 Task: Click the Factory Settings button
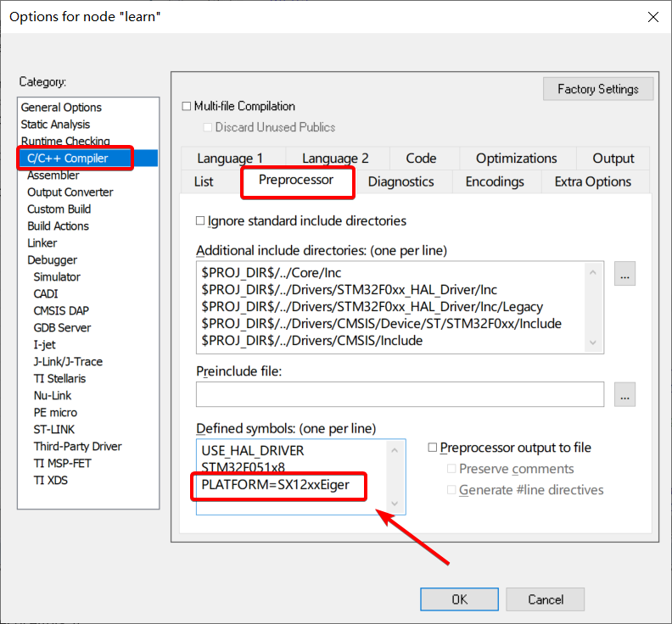pyautogui.click(x=597, y=89)
